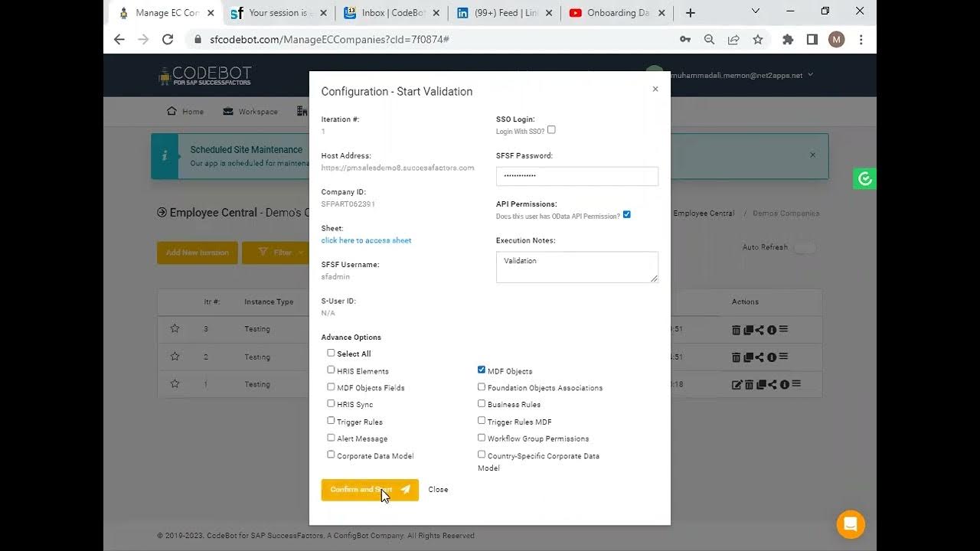The height and width of the screenshot is (551, 980).
Task: Open info icon for iteration 2
Action: pos(772,357)
